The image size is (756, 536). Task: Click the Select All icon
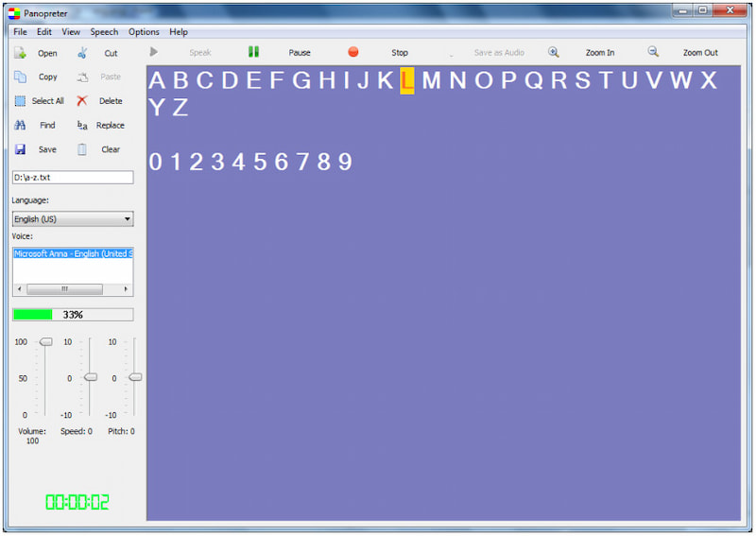click(20, 101)
